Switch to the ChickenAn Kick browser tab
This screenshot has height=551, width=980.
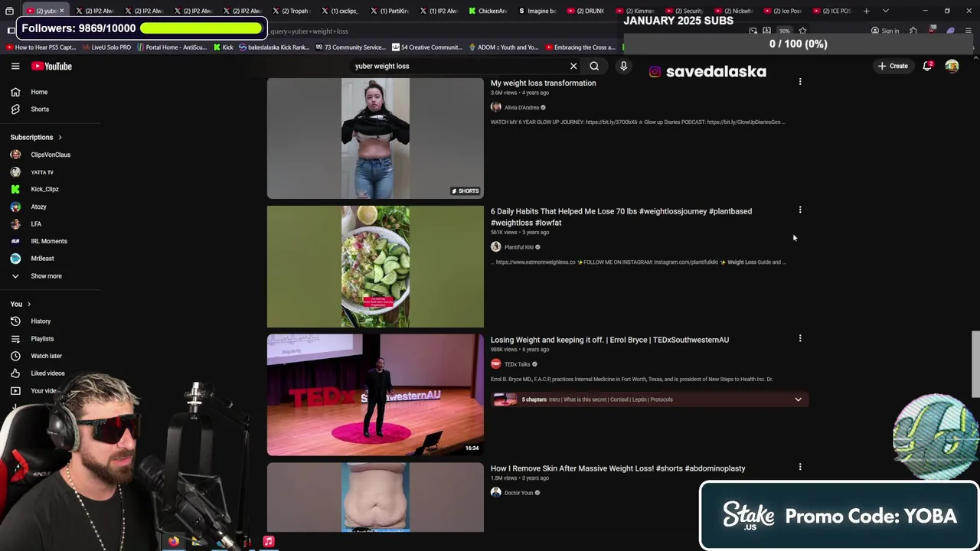point(487,11)
